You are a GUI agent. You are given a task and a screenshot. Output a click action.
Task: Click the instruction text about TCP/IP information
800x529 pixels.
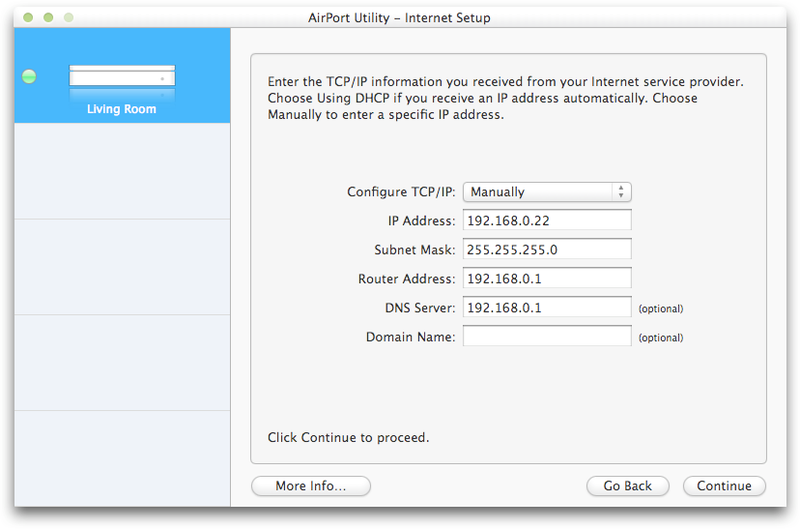point(506,98)
